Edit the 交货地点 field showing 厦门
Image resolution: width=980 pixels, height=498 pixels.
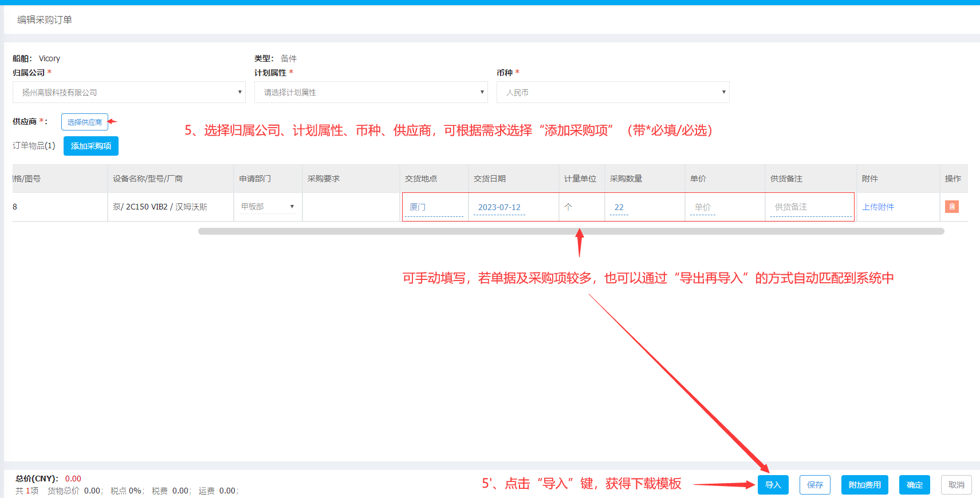[434, 207]
